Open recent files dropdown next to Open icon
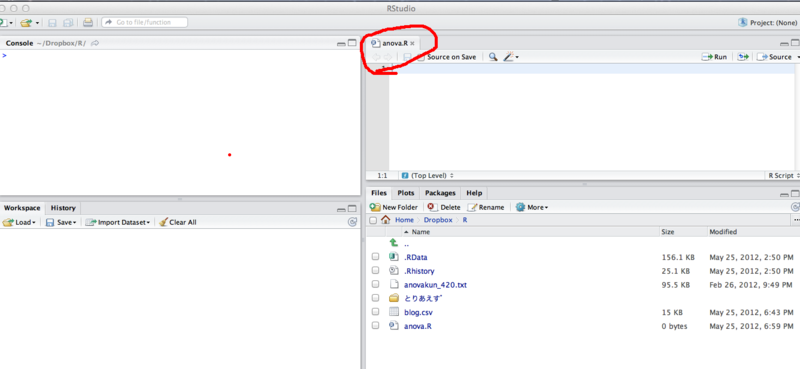The width and height of the screenshot is (800, 369). click(x=37, y=23)
